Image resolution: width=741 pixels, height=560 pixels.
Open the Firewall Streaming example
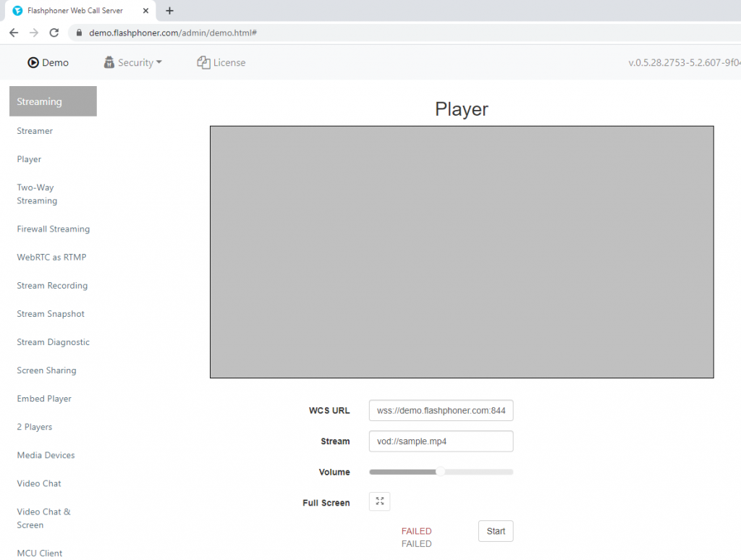tap(54, 229)
